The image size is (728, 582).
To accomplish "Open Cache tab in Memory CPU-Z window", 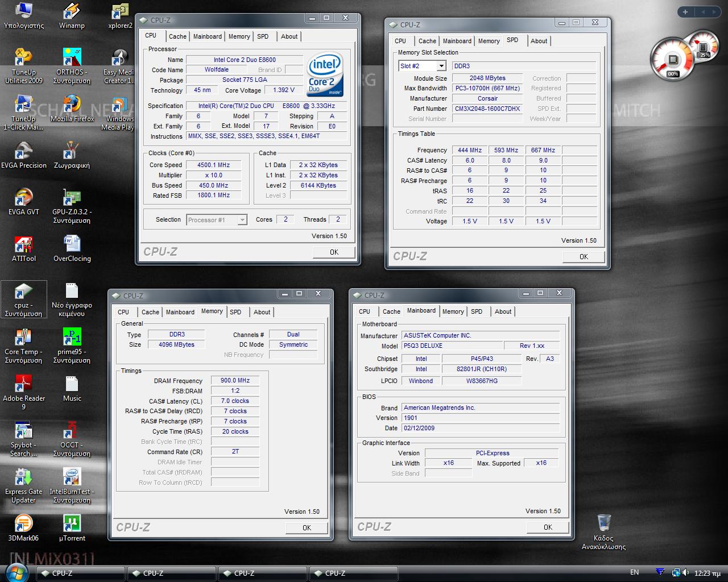I will (150, 312).
